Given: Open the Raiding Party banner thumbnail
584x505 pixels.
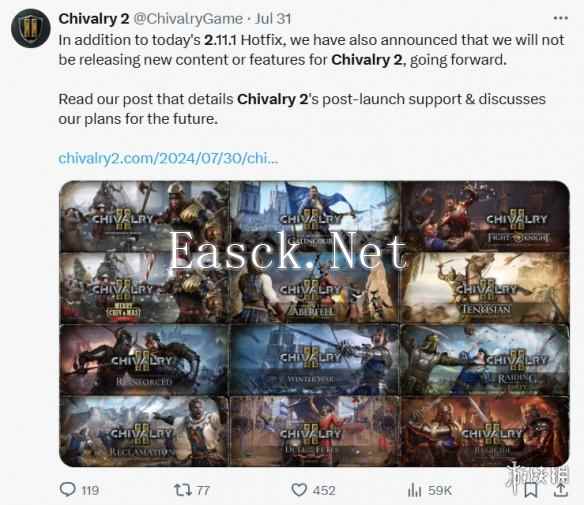Looking at the screenshot, I should [x=485, y=359].
